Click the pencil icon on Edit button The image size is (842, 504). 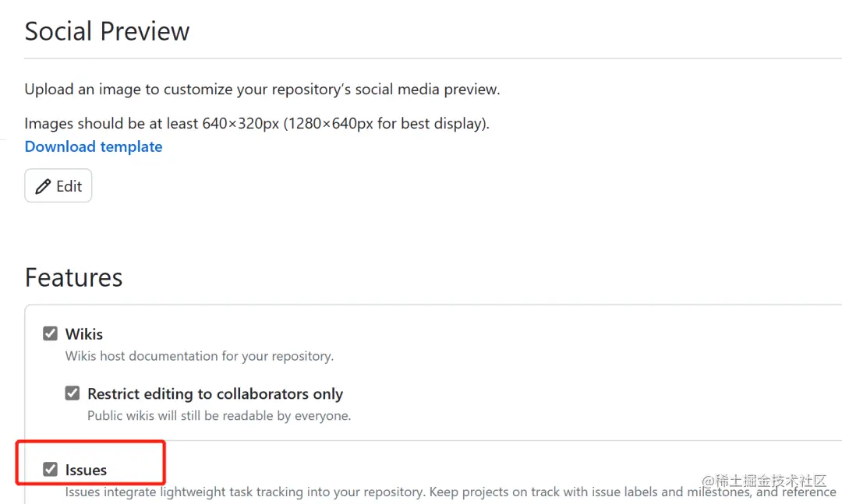[x=43, y=186]
